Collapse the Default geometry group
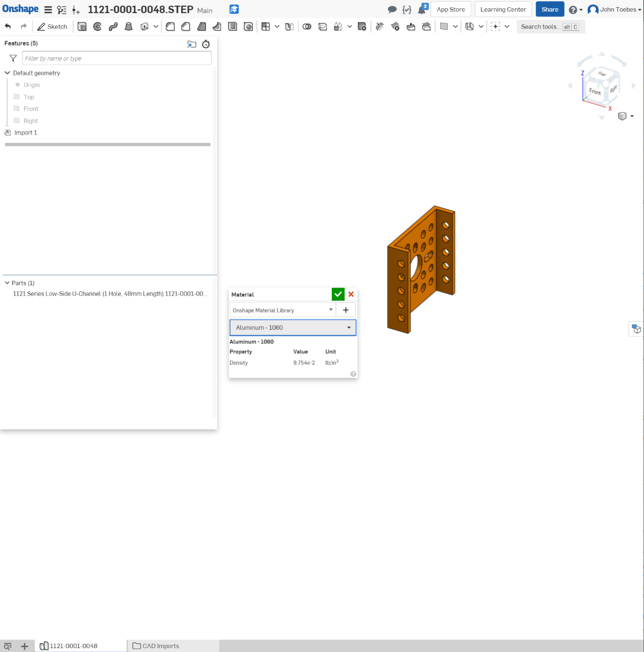Image resolution: width=644 pixels, height=652 pixels. [7, 73]
